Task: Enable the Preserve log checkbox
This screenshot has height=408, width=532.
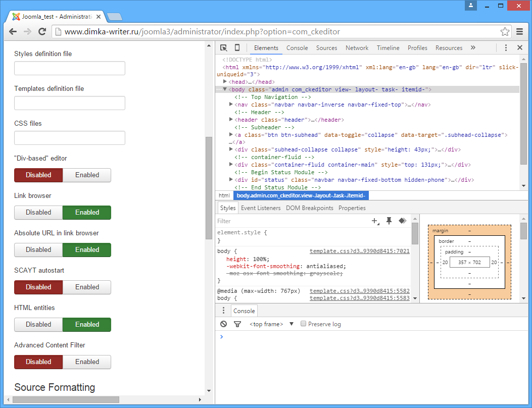Action: [x=304, y=324]
